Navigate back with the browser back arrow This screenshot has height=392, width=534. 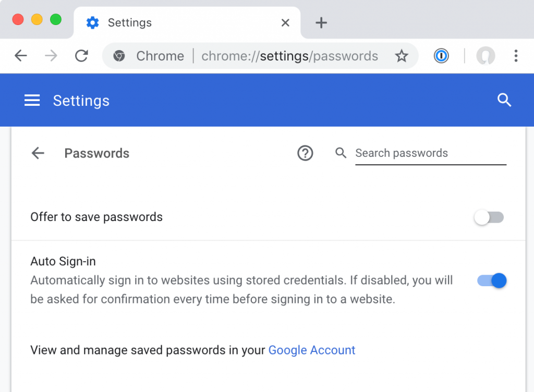pos(21,56)
